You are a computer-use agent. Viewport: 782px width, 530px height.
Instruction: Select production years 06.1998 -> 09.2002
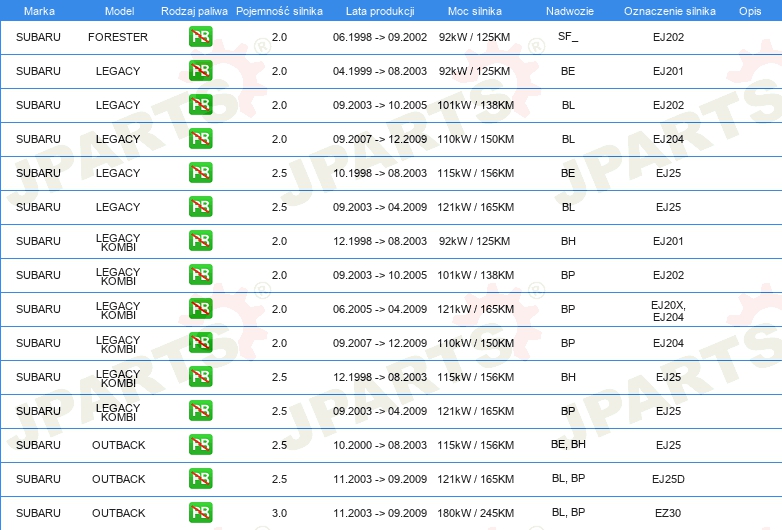pyautogui.click(x=380, y=37)
